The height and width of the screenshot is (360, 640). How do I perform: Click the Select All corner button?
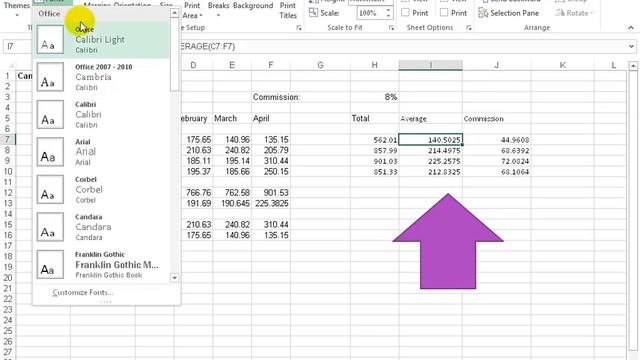coord(8,65)
